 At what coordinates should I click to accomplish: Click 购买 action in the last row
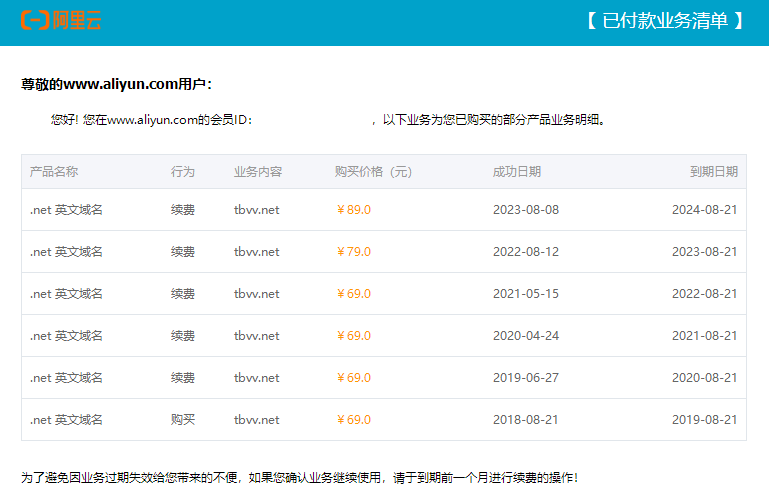tap(182, 420)
